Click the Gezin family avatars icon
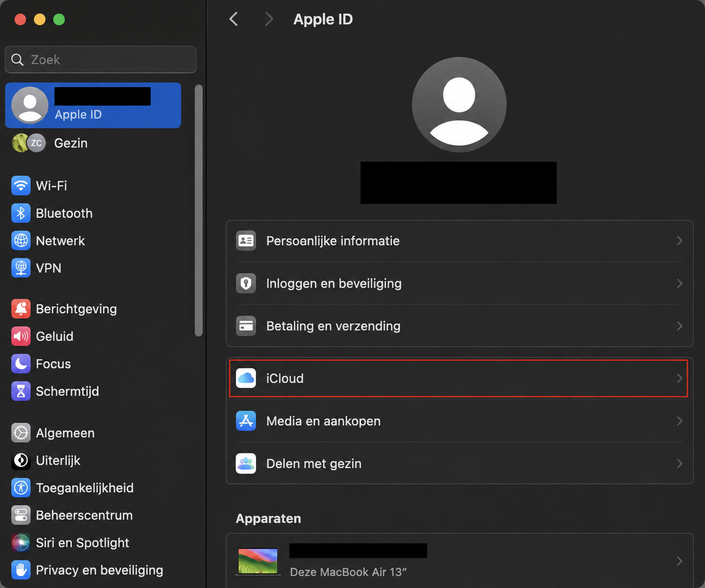 [29, 143]
